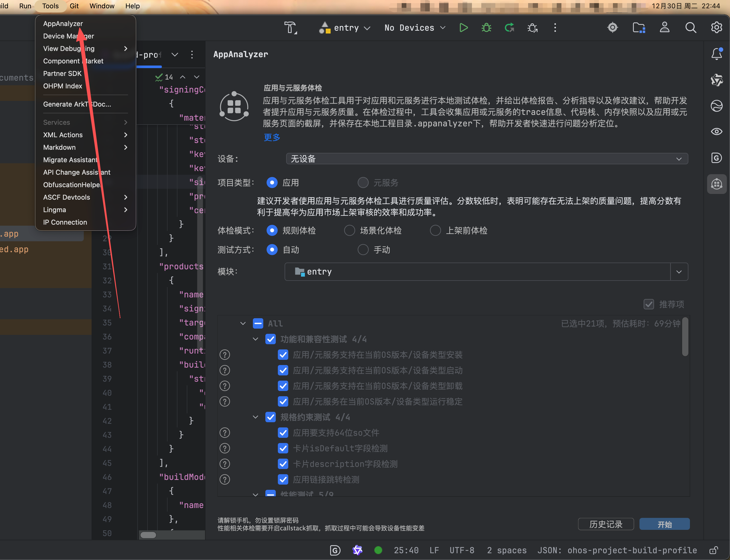Screen dimensions: 730x560
Task: Toggle the 推荐项 checkbox
Action: point(648,304)
